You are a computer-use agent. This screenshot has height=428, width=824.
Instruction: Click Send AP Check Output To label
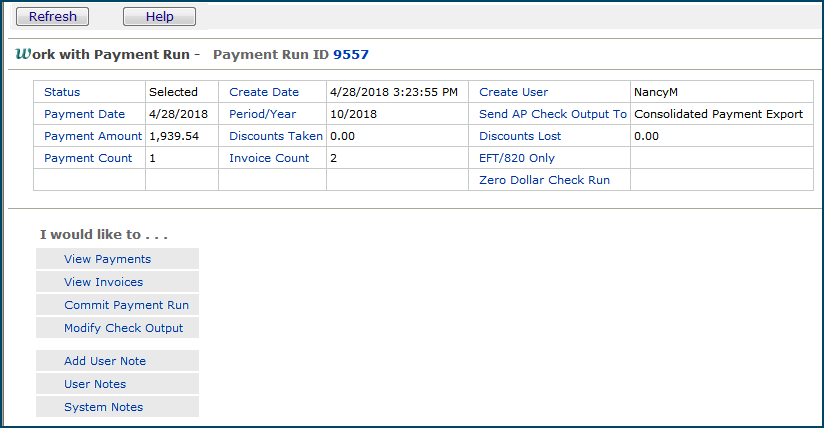coord(553,114)
